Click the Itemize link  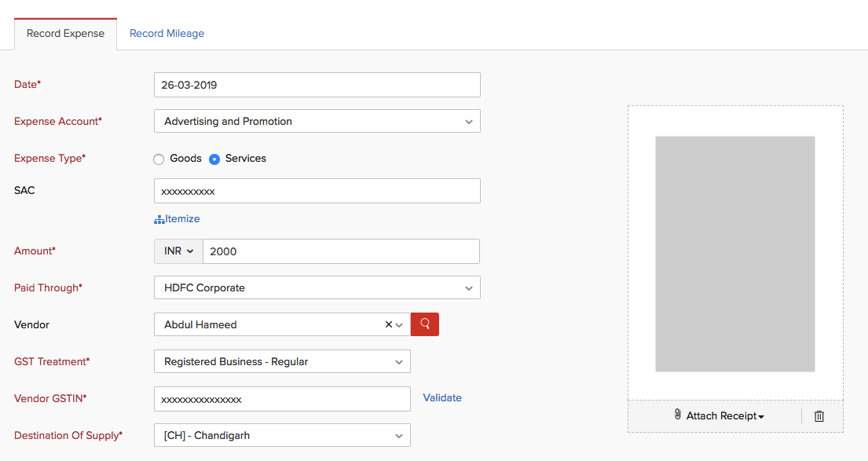pos(182,219)
